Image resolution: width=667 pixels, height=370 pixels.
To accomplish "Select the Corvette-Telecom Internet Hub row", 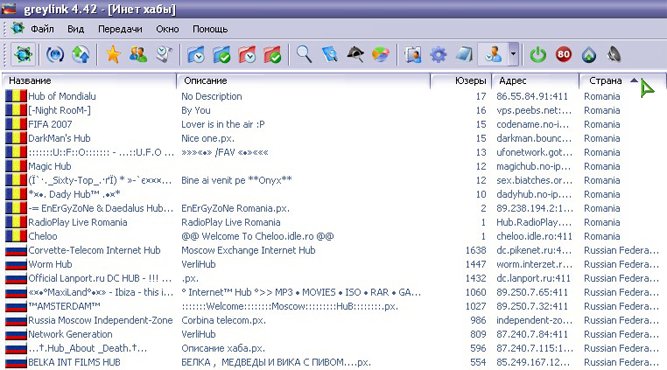I will click(332, 250).
